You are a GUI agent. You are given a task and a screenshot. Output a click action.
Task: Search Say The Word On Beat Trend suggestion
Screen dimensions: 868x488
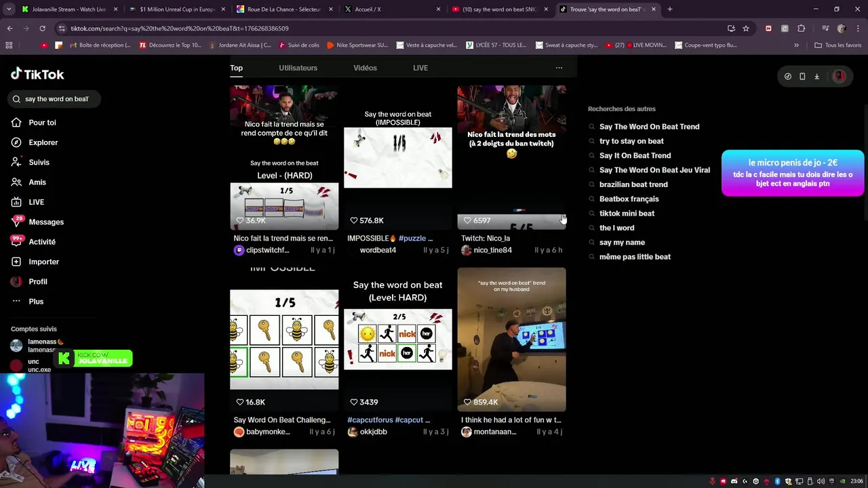649,127
